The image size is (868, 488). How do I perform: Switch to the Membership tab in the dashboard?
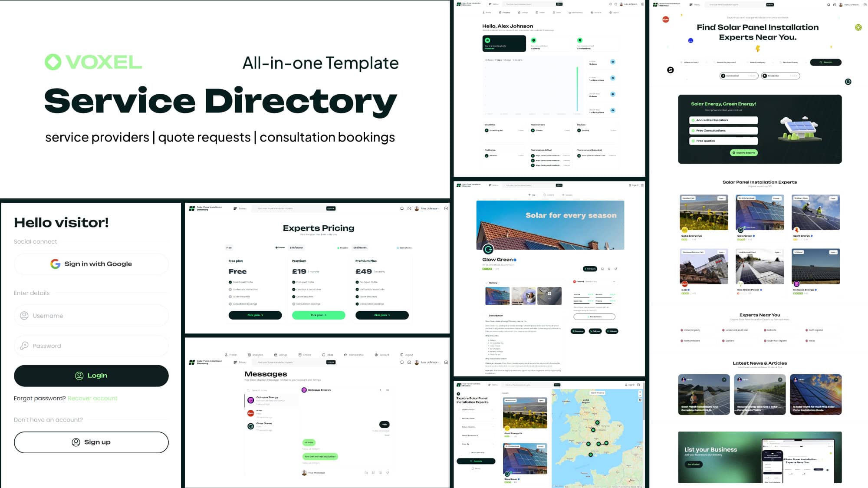[575, 13]
